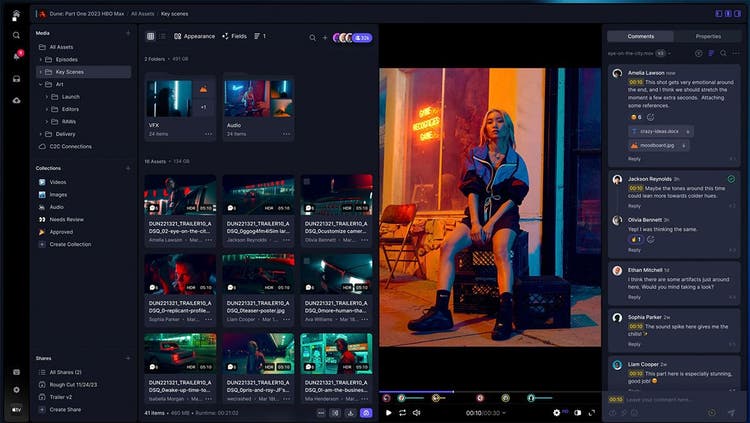Add a share using Shares plus
This screenshot has width=750, height=423.
click(x=128, y=358)
